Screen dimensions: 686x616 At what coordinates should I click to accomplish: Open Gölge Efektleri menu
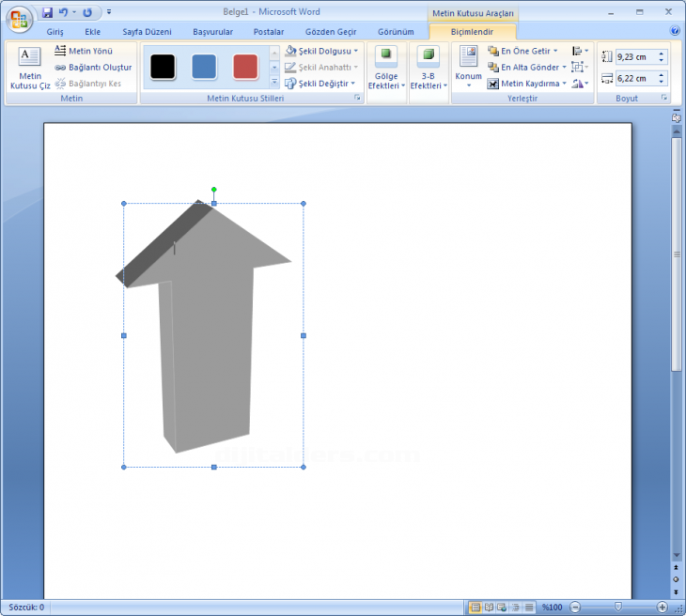[386, 68]
